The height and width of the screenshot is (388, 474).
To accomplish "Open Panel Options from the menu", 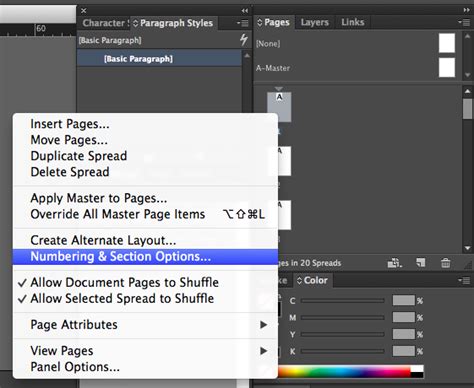I will pos(145,367).
